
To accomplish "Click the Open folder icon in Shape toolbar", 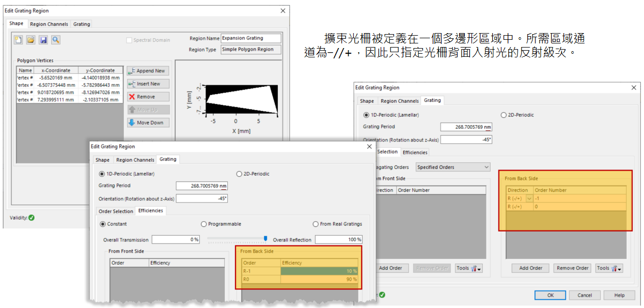I will tap(30, 40).
